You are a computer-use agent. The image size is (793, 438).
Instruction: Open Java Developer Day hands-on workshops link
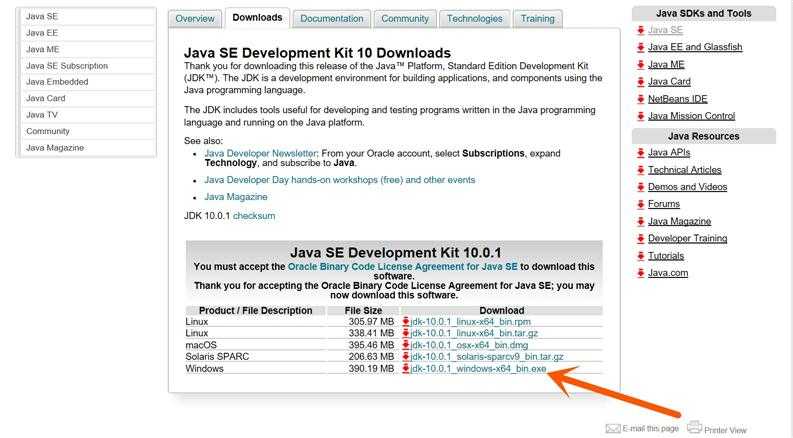tap(340, 180)
